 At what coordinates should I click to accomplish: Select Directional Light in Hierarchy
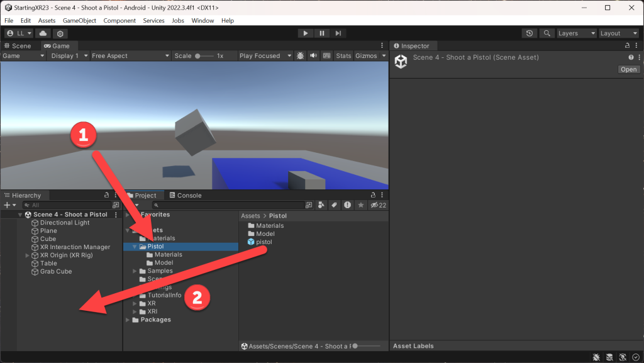[x=65, y=223]
